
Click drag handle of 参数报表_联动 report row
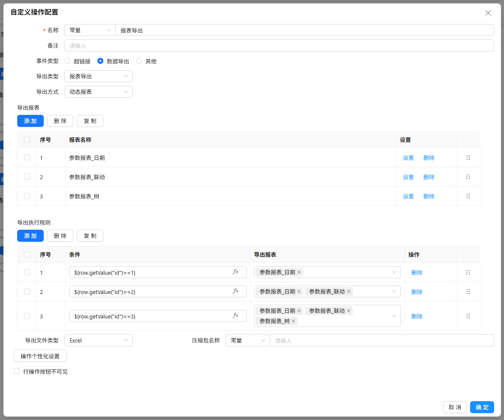click(x=468, y=177)
